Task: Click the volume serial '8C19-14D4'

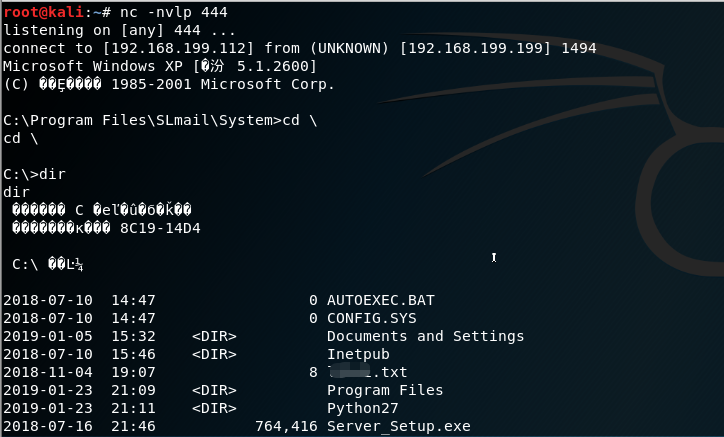Action: coord(160,229)
